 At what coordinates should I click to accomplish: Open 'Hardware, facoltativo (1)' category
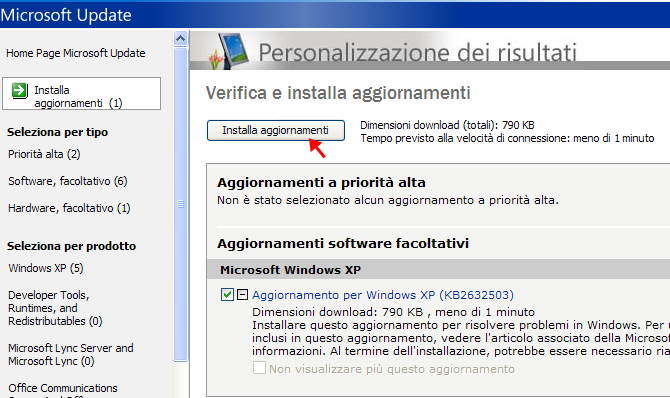click(69, 208)
